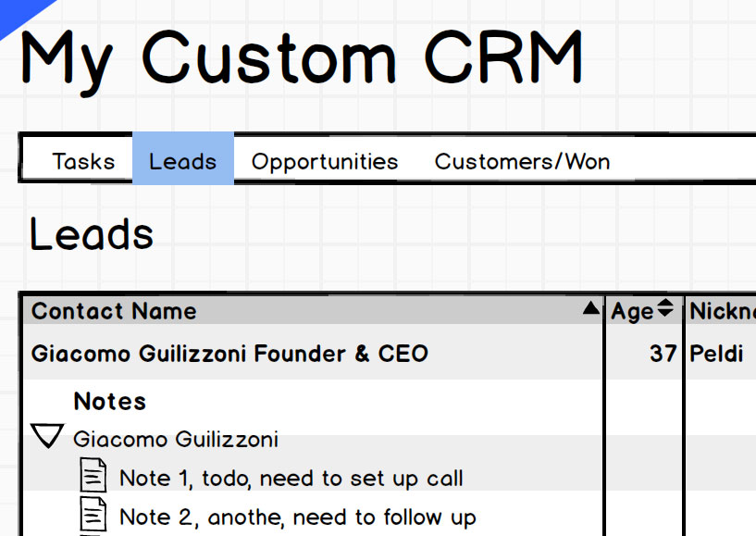The image size is (756, 536).
Task: Click the Age column sort arrows
Action: [665, 310]
